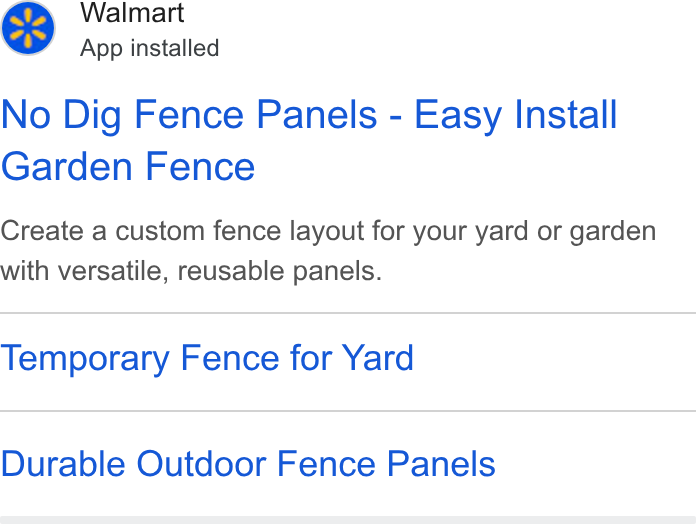Click the divider line above "Temporary Fence for Yard"
This screenshot has height=524, width=696.
click(x=348, y=313)
